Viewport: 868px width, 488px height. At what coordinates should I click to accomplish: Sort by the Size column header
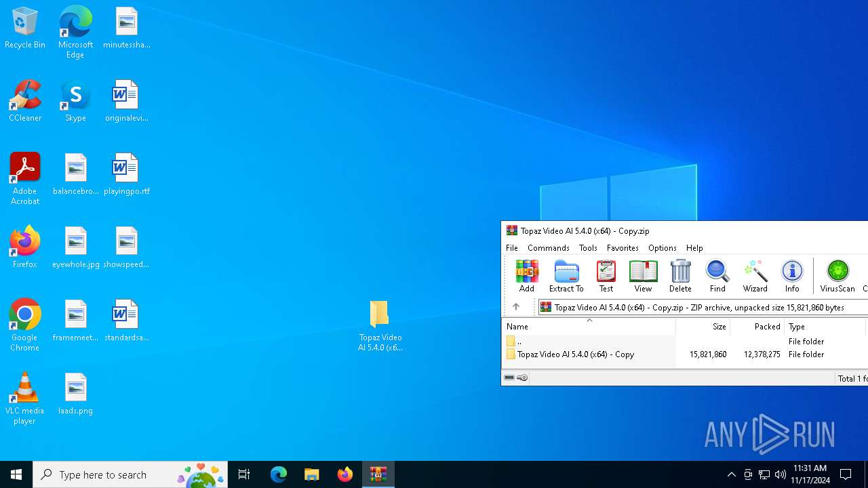pyautogui.click(x=703, y=327)
